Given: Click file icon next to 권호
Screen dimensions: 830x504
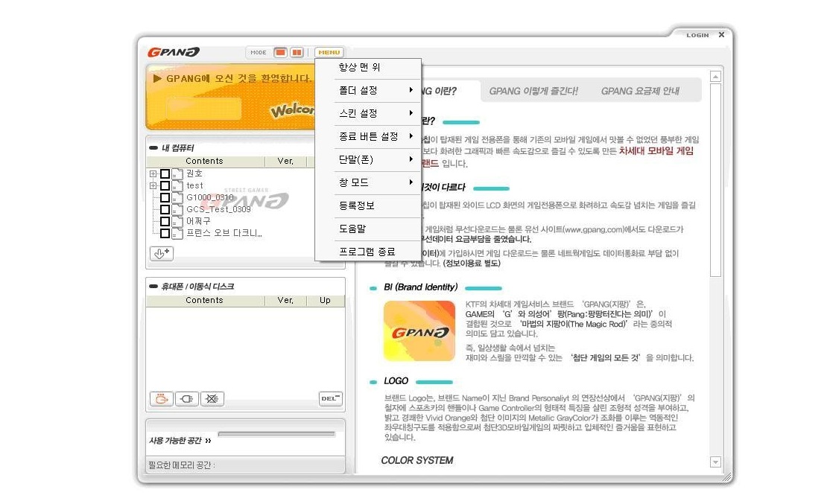Looking at the screenshot, I should pos(178,173).
